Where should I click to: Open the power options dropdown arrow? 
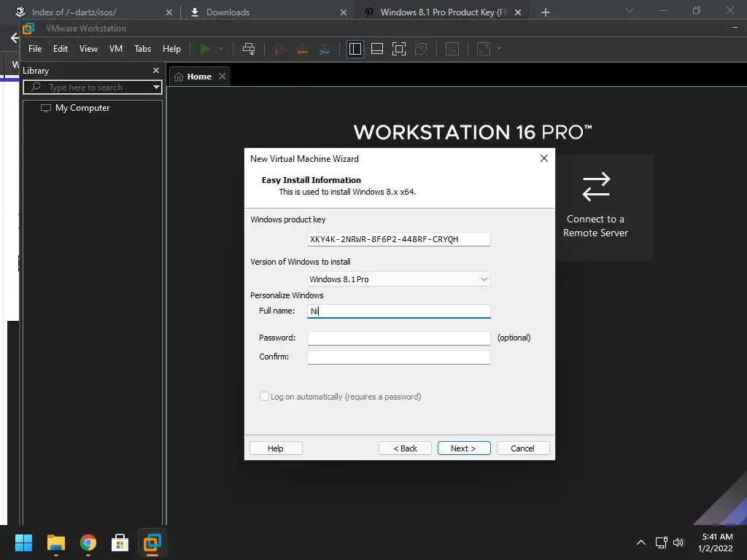(221, 49)
